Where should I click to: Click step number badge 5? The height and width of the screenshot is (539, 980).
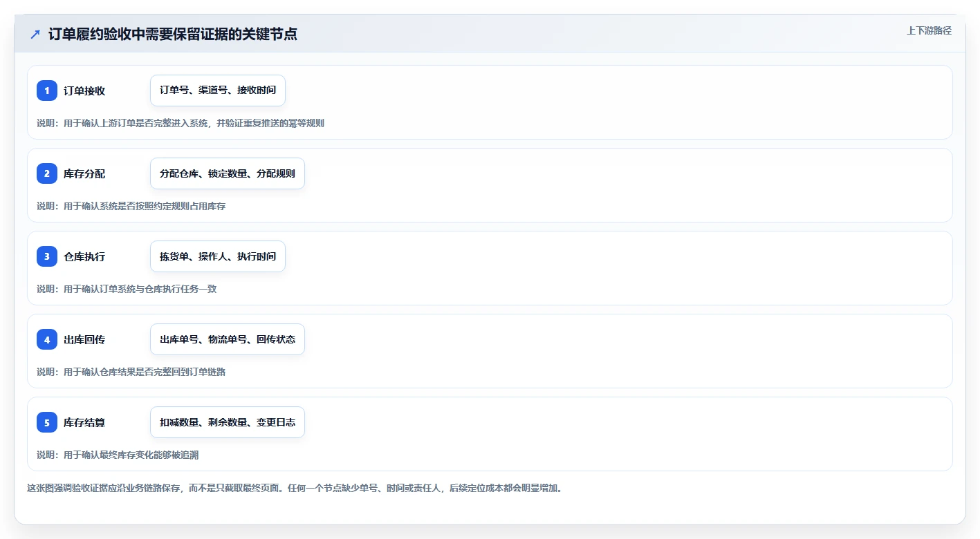tap(47, 422)
